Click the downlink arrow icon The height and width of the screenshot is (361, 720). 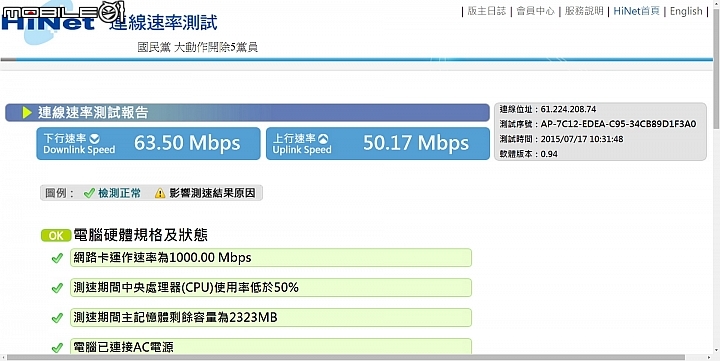pos(95,138)
